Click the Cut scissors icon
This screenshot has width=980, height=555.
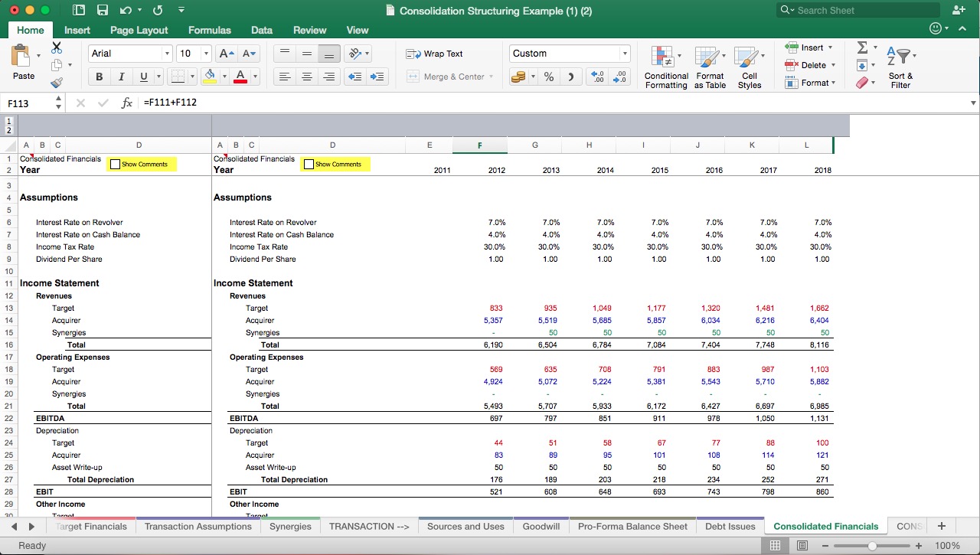tap(57, 47)
